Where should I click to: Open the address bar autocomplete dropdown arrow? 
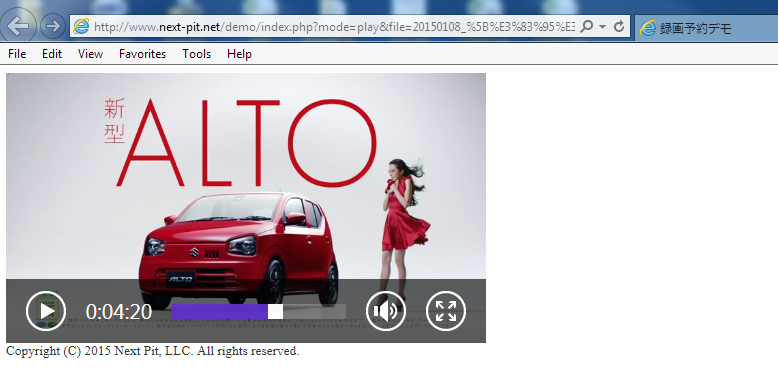[602, 27]
